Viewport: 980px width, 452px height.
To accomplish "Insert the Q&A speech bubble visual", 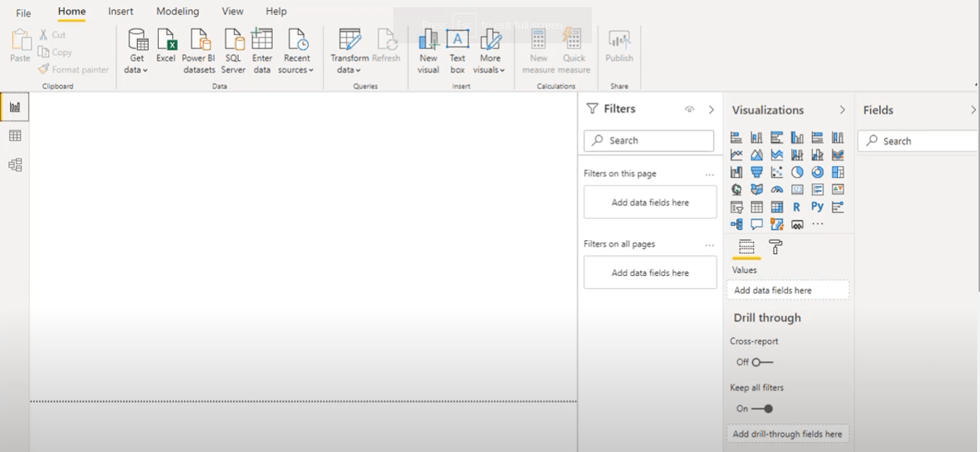I will (756, 224).
